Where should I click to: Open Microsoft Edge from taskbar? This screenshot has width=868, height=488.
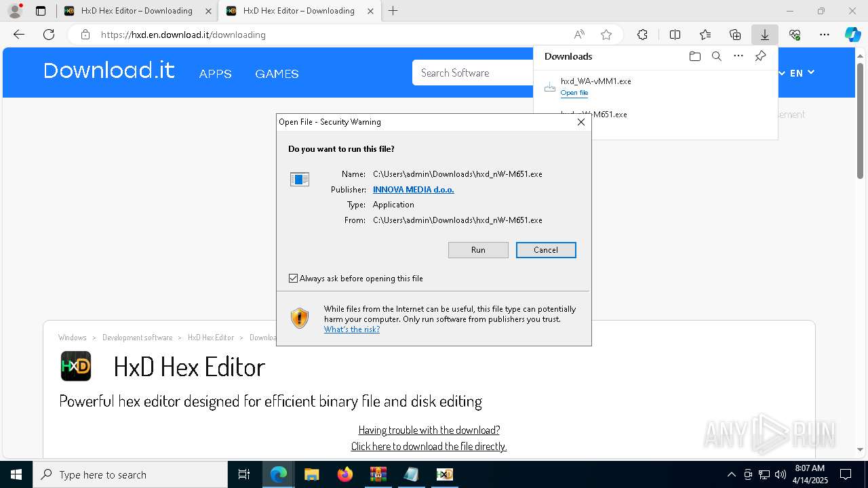click(x=279, y=474)
